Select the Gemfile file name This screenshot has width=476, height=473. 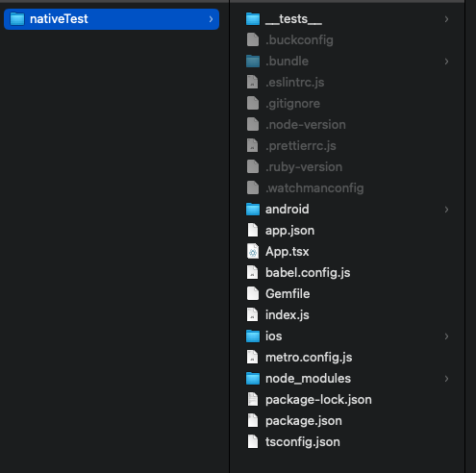(x=288, y=294)
